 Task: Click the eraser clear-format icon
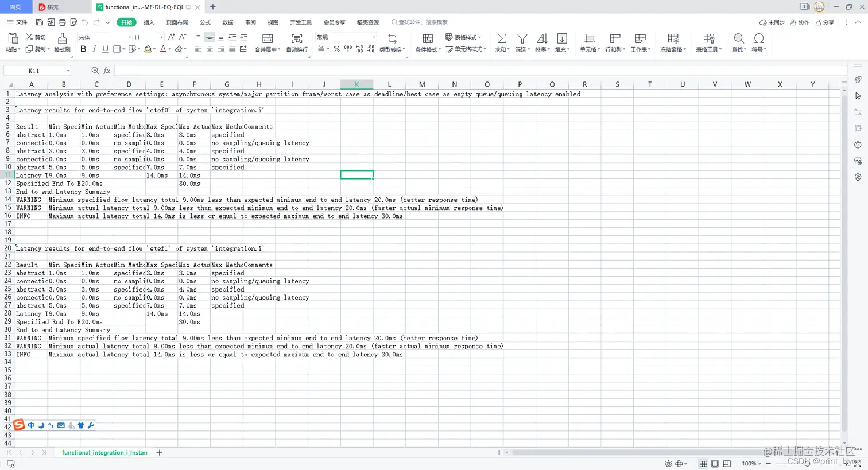coord(179,49)
